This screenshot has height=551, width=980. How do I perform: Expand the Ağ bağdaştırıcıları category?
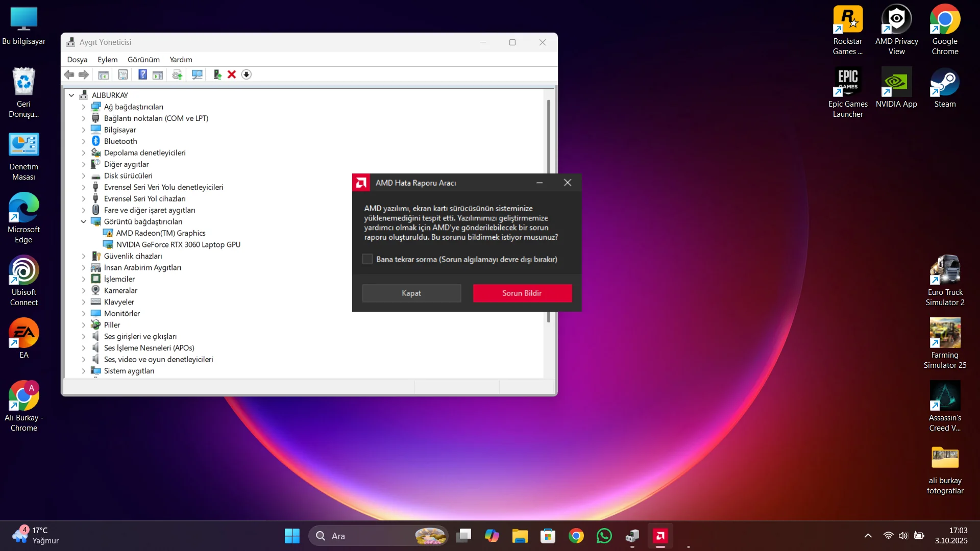pyautogui.click(x=84, y=107)
